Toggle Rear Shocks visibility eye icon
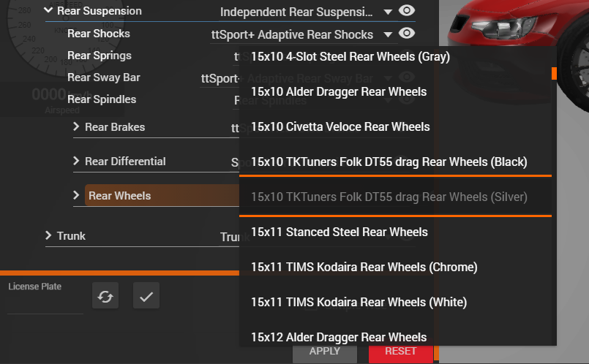Viewport: 589px width, 364px height. [x=406, y=34]
